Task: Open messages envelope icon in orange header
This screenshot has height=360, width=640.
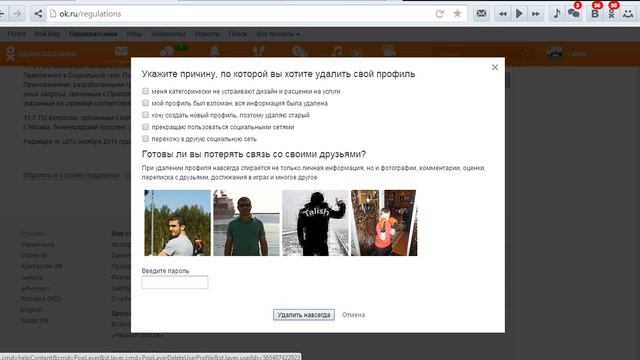Action: click(x=121, y=51)
